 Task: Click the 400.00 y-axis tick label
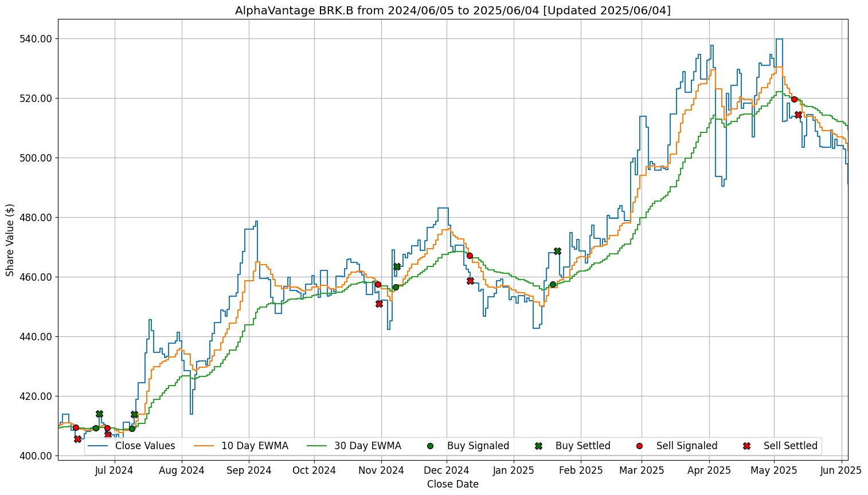(37, 456)
